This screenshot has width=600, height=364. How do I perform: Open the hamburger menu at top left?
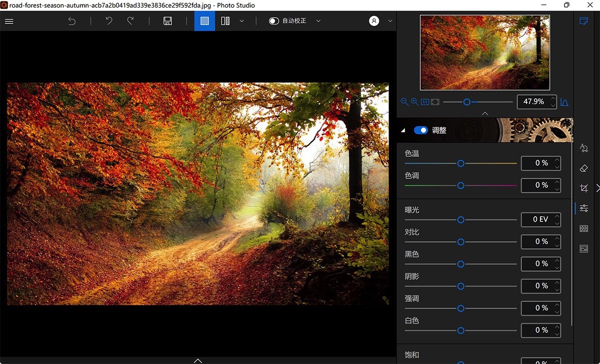(9, 21)
